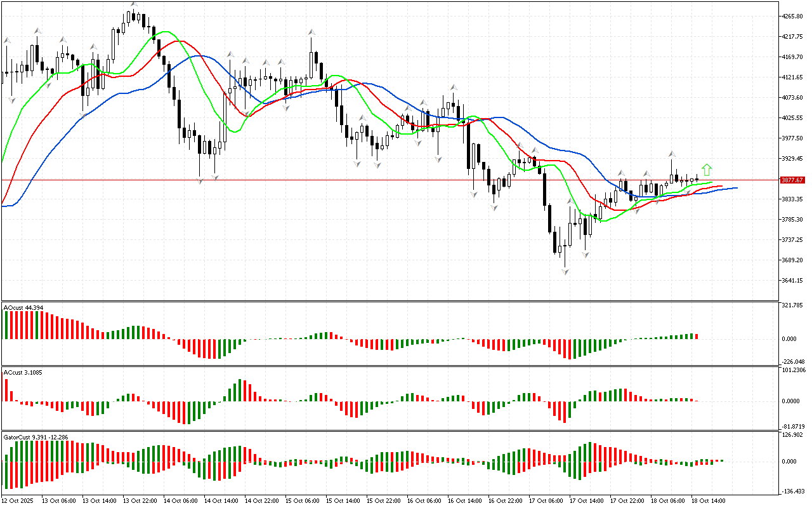Click the 15 Oct 14:00 time label

point(343,500)
